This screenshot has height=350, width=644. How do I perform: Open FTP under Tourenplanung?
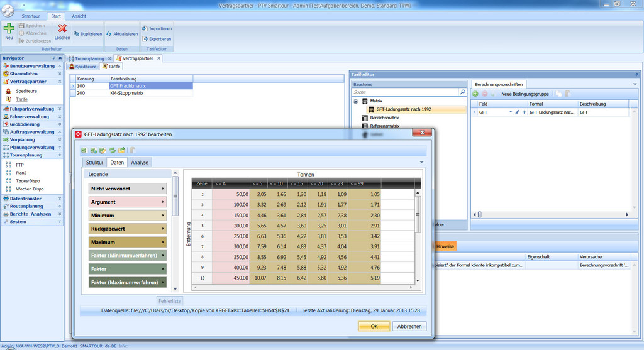[19, 165]
